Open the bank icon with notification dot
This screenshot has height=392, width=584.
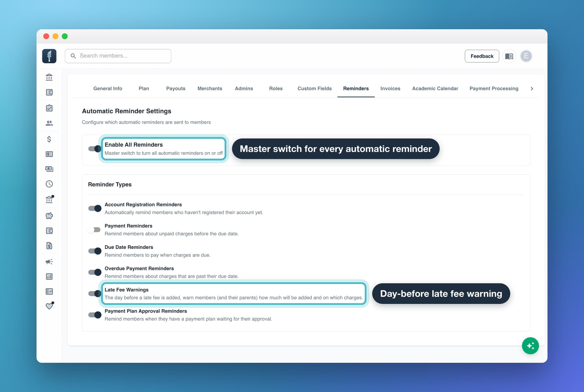point(49,200)
